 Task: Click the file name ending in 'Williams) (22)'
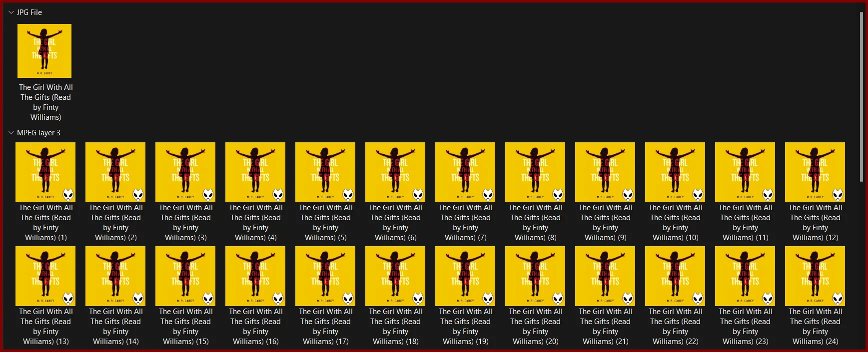click(x=676, y=327)
